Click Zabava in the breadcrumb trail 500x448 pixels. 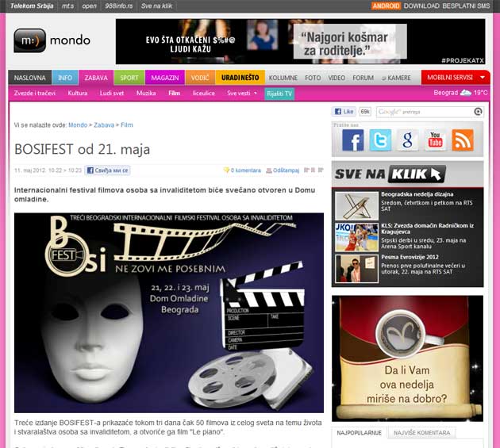click(x=104, y=125)
